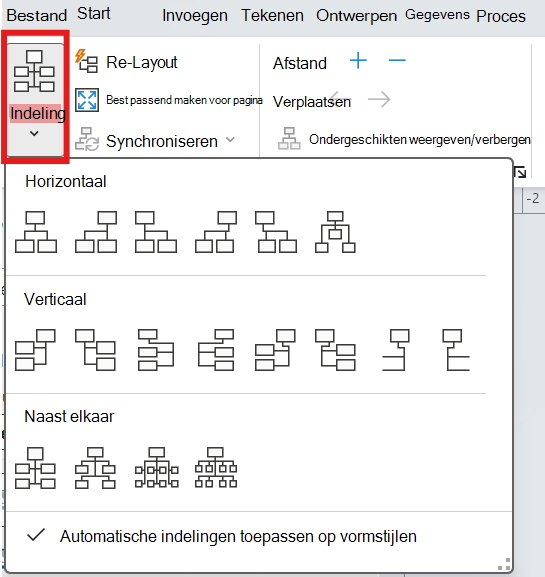Open the Invoegen tab

[x=195, y=16]
